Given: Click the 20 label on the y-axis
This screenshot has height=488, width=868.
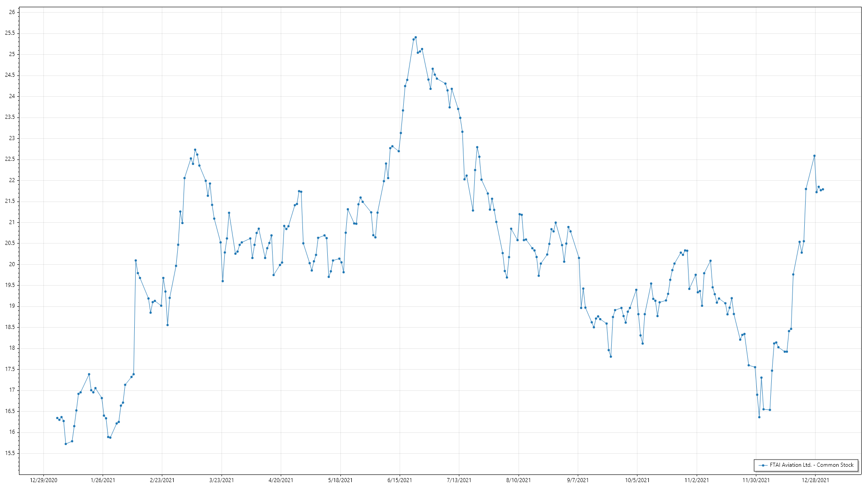Looking at the screenshot, I should pyautogui.click(x=12, y=264).
